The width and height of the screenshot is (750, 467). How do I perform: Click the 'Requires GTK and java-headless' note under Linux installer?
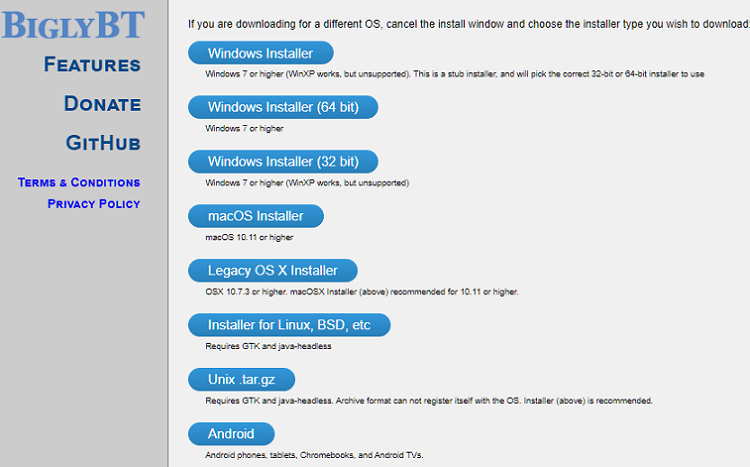268,346
